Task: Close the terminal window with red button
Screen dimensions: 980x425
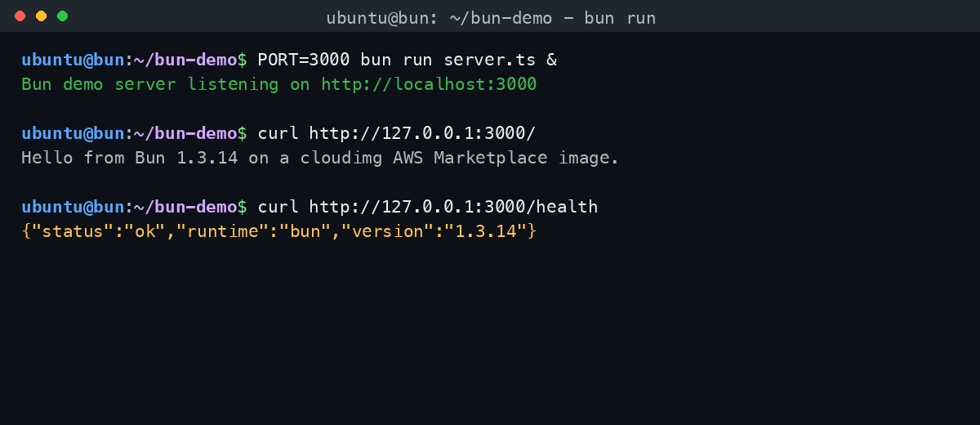Action: coord(20,16)
